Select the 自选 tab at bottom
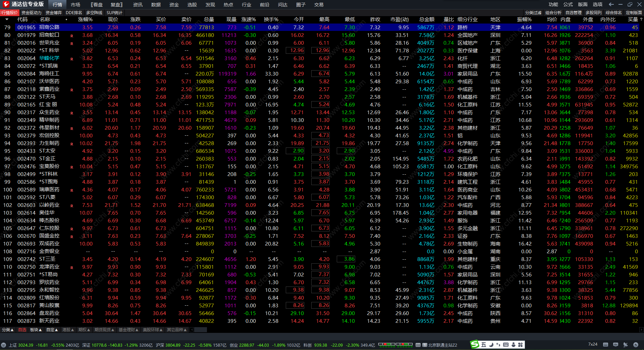 pyautogui.click(x=22, y=330)
